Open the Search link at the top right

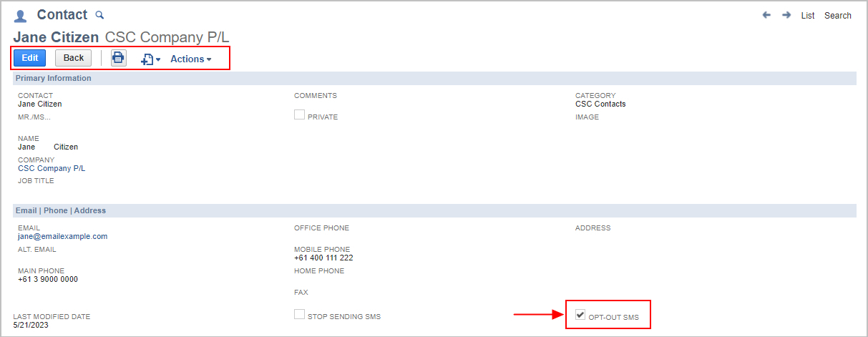[x=838, y=16]
